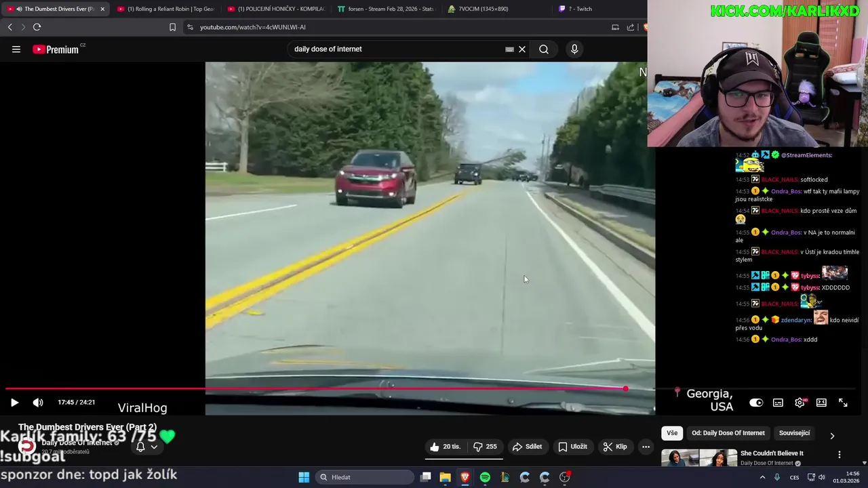
Task: View site information icon in address bar
Action: (x=190, y=27)
